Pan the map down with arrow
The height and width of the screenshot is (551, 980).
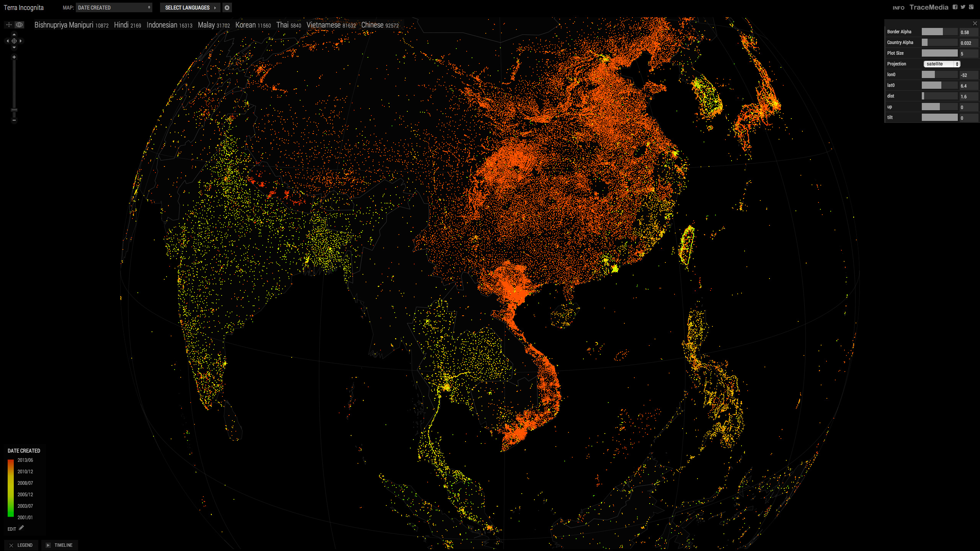pyautogui.click(x=14, y=47)
